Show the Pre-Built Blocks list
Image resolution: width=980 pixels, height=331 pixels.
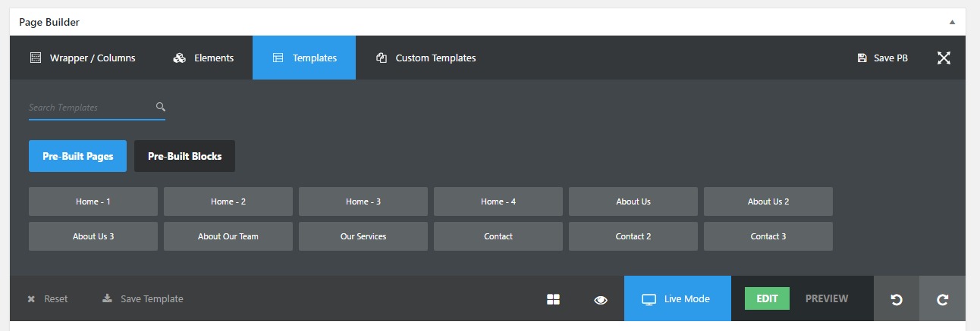pos(184,156)
